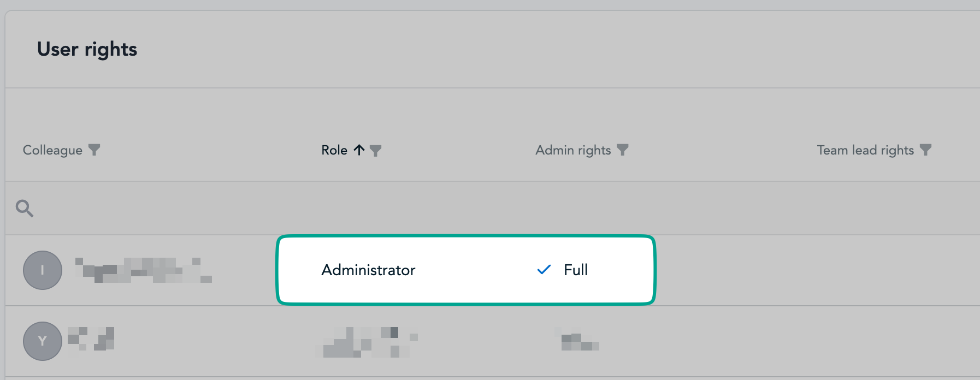Sort by the Admin rights column header
Image resolution: width=980 pixels, height=380 pixels.
pos(573,150)
